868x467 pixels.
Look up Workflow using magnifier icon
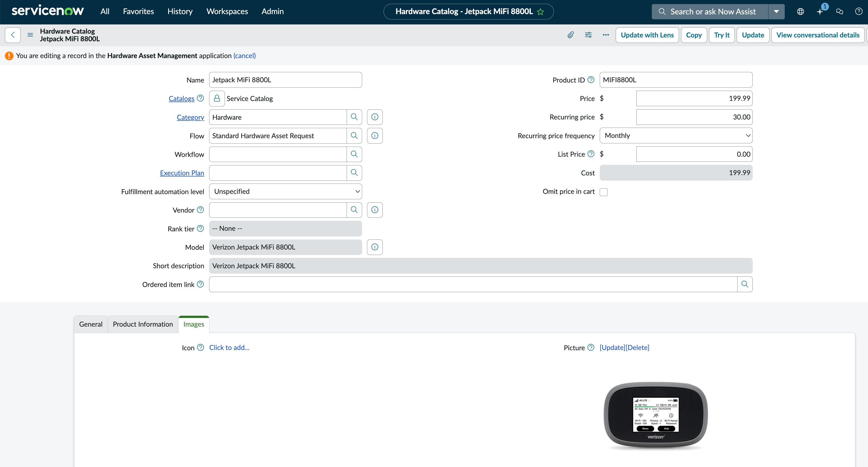pos(354,154)
